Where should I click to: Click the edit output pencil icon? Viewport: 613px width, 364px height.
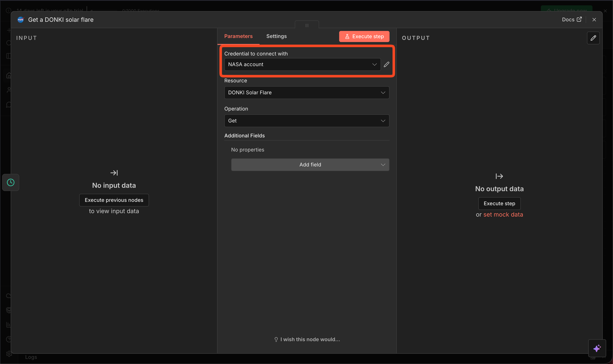click(593, 38)
